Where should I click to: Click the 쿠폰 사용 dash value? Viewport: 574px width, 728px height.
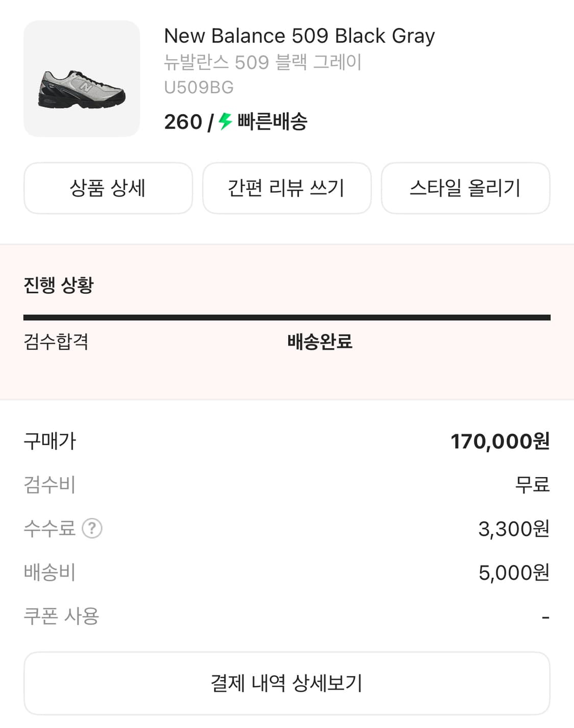click(545, 617)
